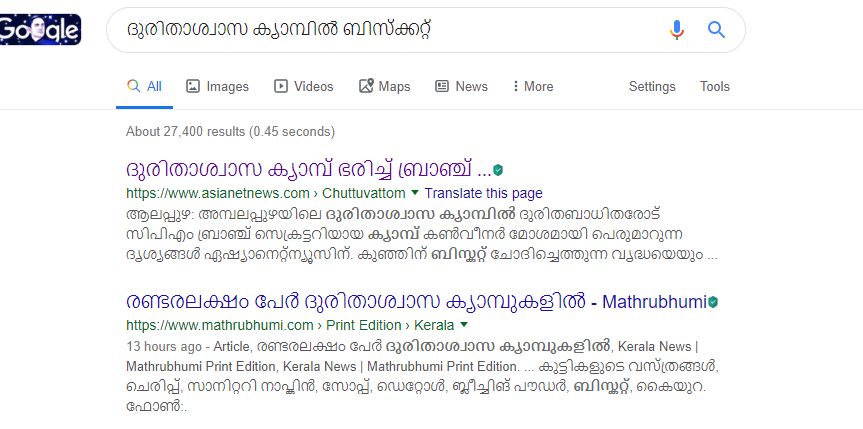The image size is (863, 429).
Task: Switch to the Videos tab
Action: (304, 86)
